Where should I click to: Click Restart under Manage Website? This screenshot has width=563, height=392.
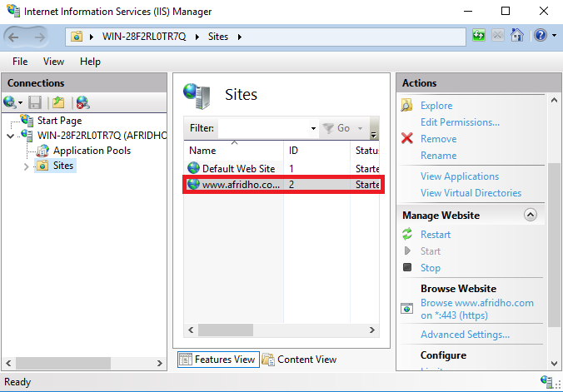(x=436, y=235)
